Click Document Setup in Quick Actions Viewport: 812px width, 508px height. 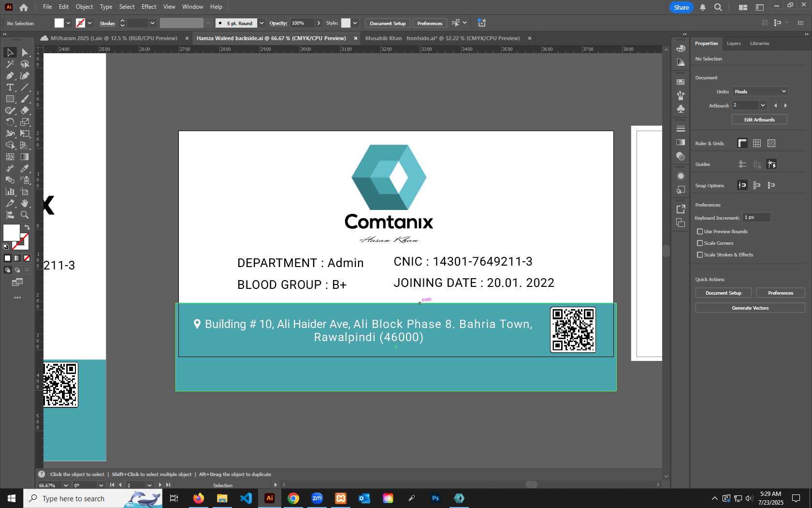pos(723,293)
